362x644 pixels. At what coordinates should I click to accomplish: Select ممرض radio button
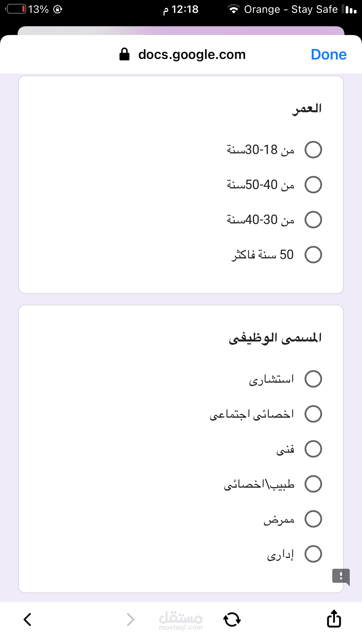coord(313,519)
